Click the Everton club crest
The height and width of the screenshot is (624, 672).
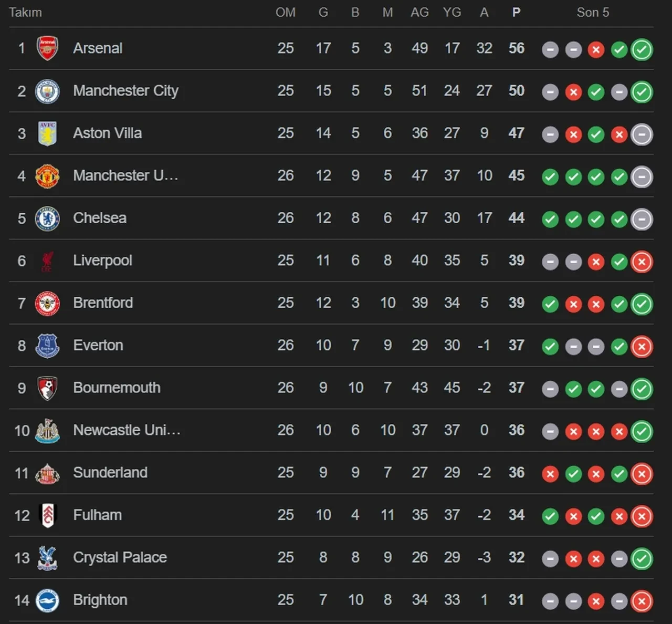(x=47, y=346)
